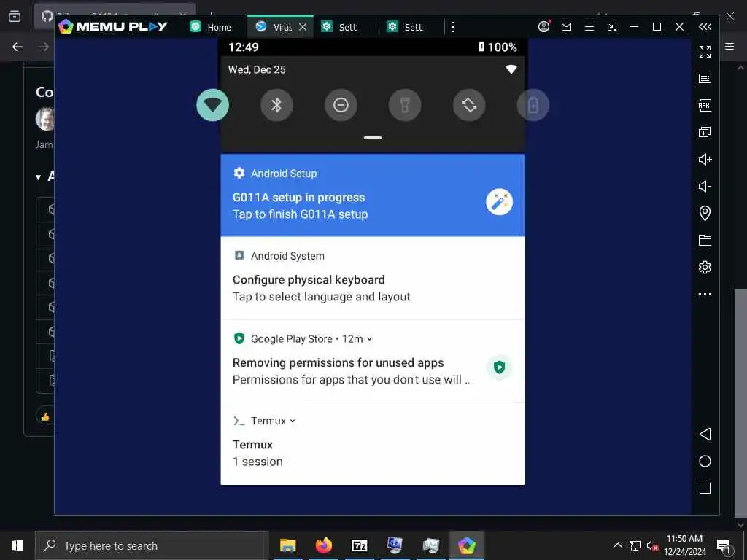The width and height of the screenshot is (747, 560).
Task: Toggle Auto-rotate quick setting tile
Action: click(x=469, y=105)
